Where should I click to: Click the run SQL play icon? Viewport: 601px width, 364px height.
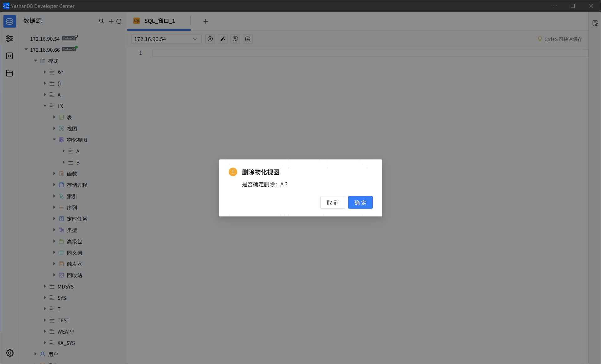click(210, 39)
